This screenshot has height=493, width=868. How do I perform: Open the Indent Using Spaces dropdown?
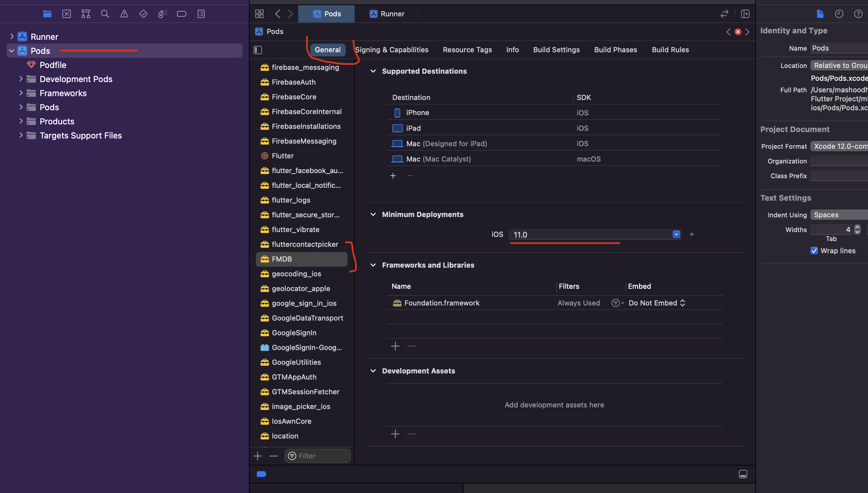[x=839, y=215]
